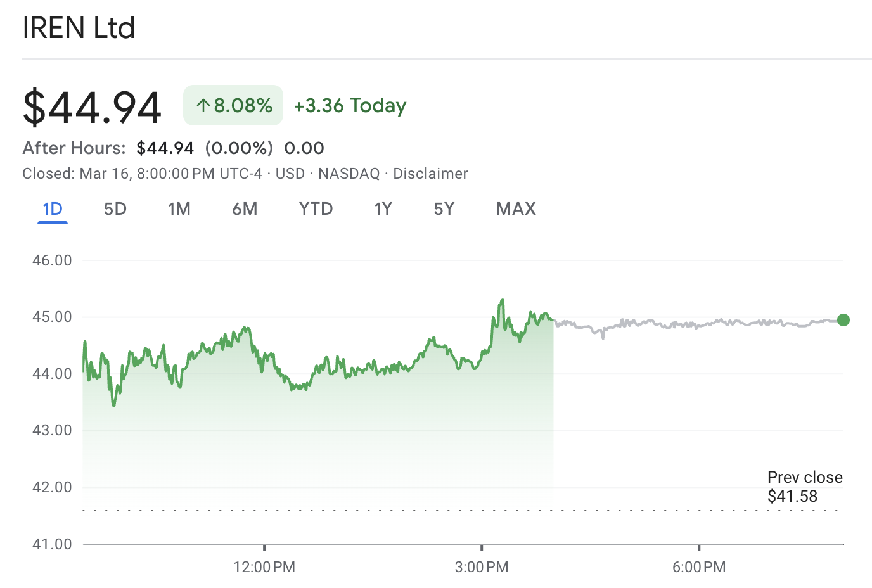
Task: Click the 46.00 y-axis label
Action: pos(52,260)
